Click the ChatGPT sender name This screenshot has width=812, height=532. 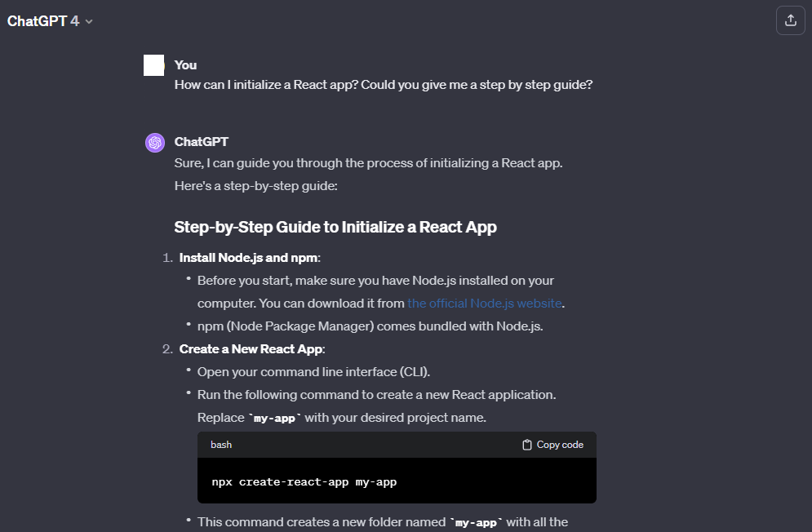tap(201, 142)
